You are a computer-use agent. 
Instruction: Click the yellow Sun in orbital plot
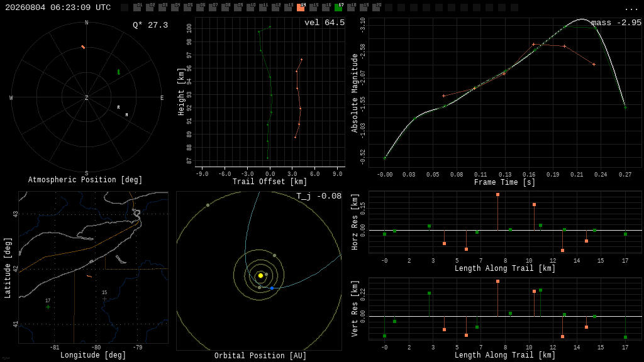260,276
